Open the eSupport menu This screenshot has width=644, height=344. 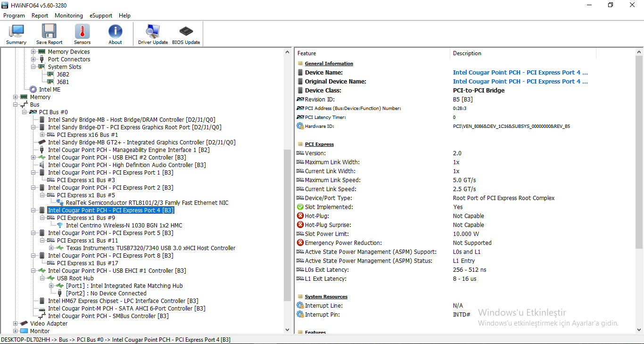101,16
